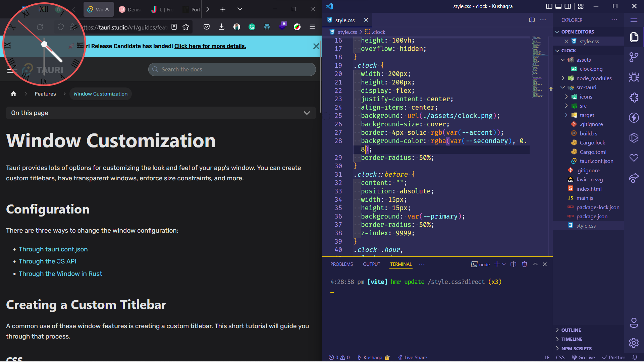The width and height of the screenshot is (644, 362).
Task: Split the editor right
Action: [532, 20]
